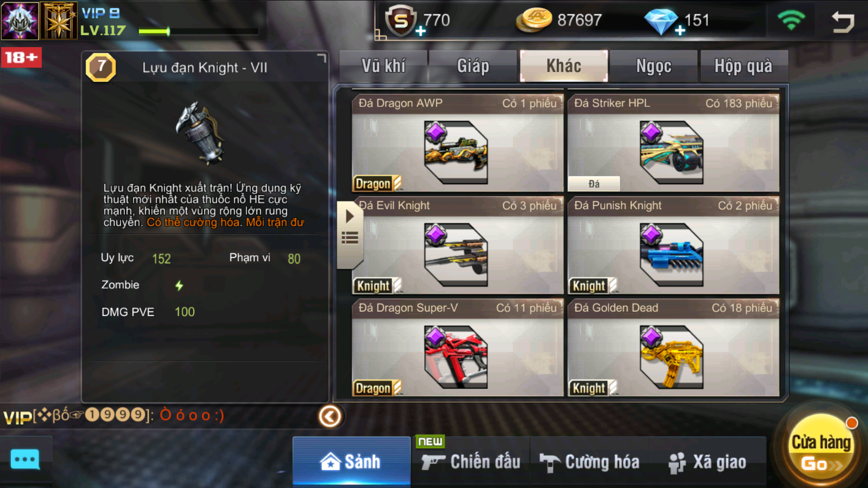Tap the wifi signal status icon

[791, 20]
